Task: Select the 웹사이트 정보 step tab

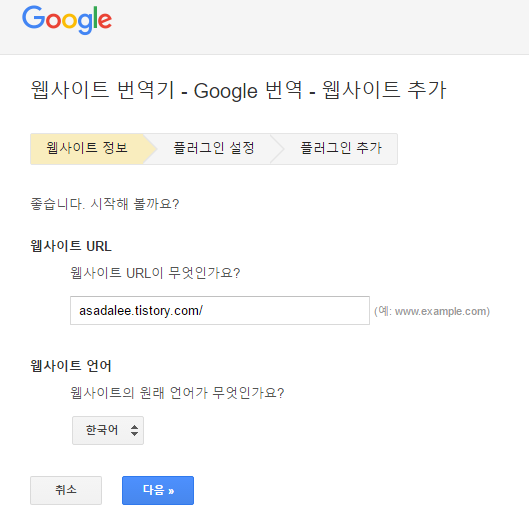Action: point(87,148)
